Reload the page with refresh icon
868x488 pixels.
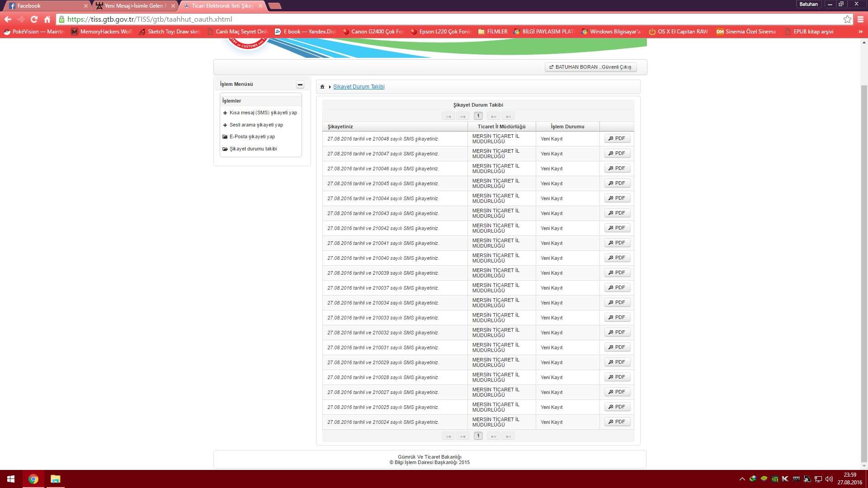pyautogui.click(x=34, y=19)
